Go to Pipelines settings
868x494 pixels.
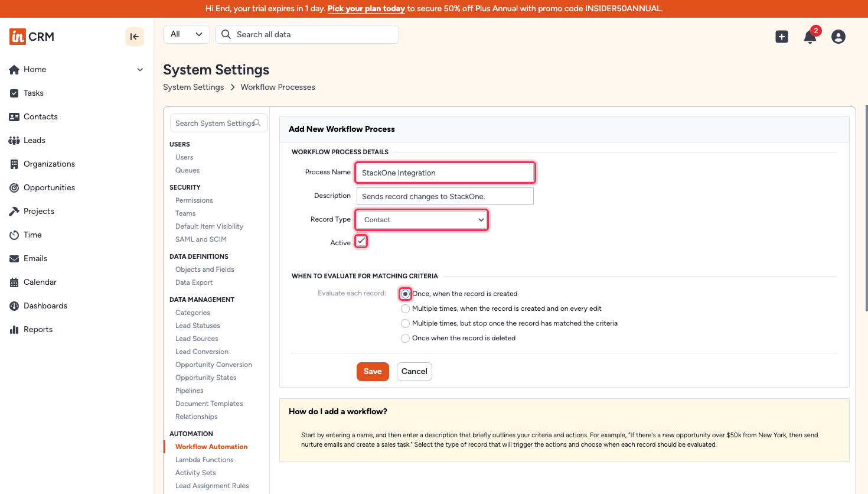coord(190,391)
